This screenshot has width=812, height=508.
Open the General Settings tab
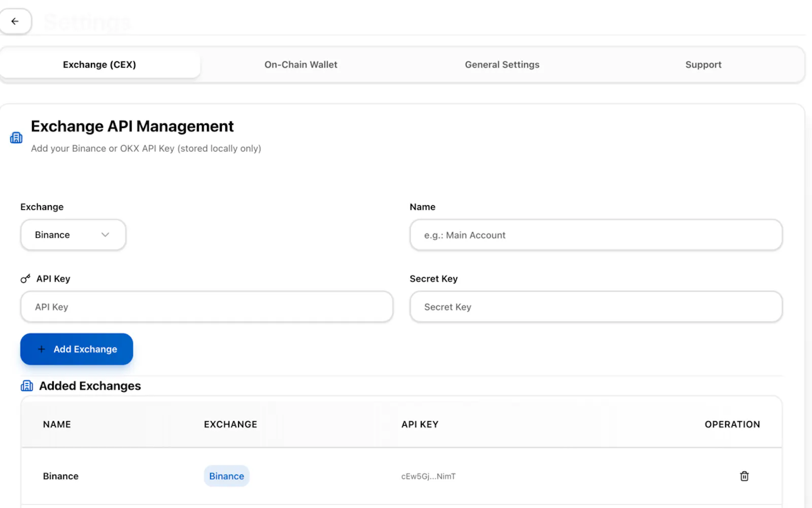(x=502, y=65)
